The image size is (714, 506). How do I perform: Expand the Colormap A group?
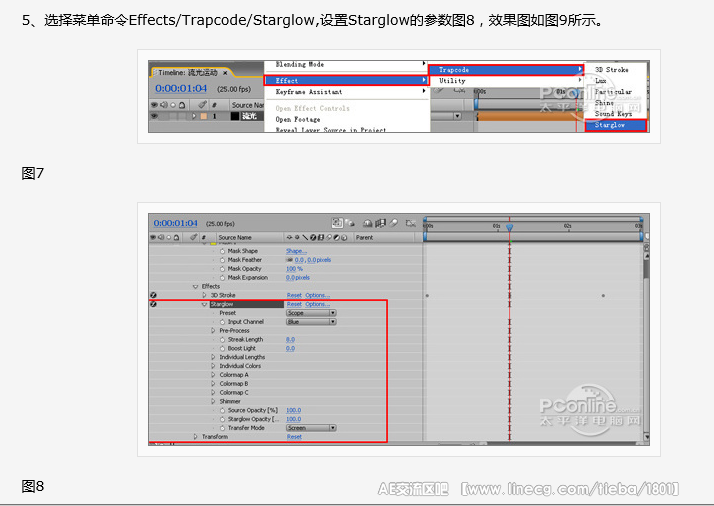point(213,375)
